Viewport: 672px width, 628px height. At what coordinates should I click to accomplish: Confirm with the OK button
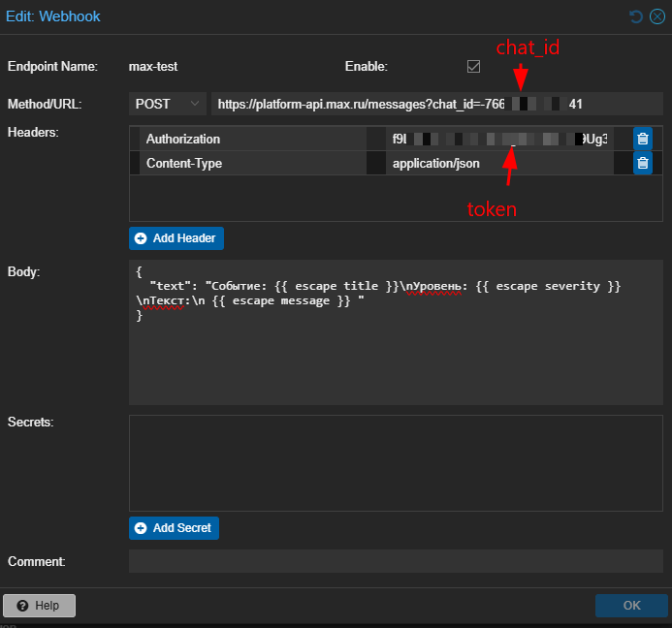point(631,606)
